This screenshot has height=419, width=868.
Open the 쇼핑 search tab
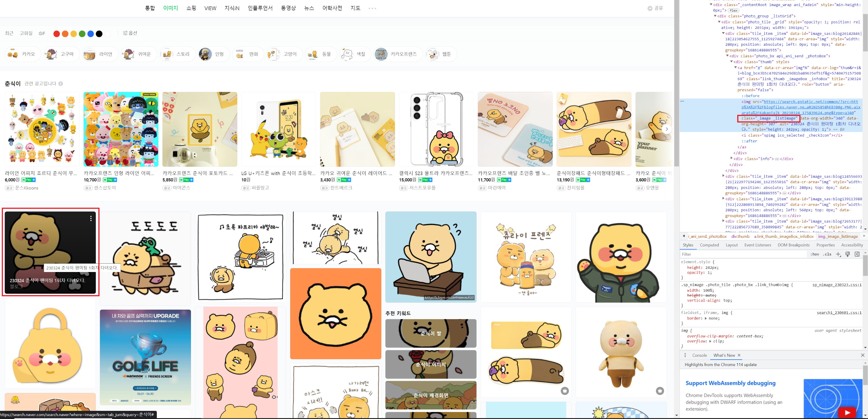191,8
